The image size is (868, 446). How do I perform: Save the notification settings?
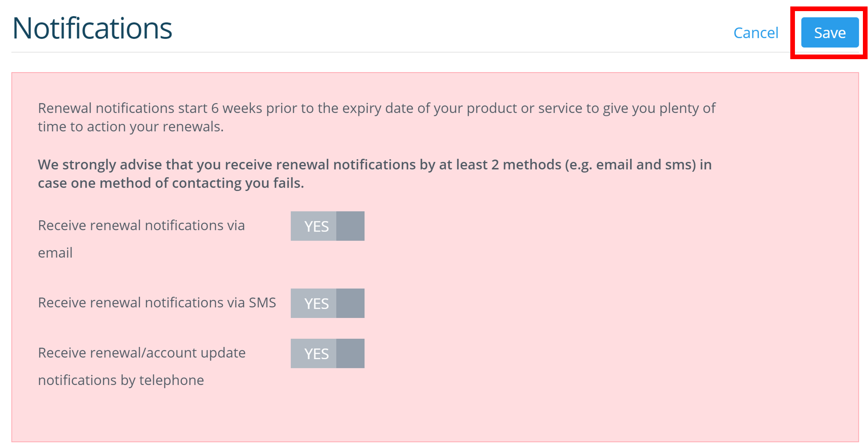tap(829, 32)
